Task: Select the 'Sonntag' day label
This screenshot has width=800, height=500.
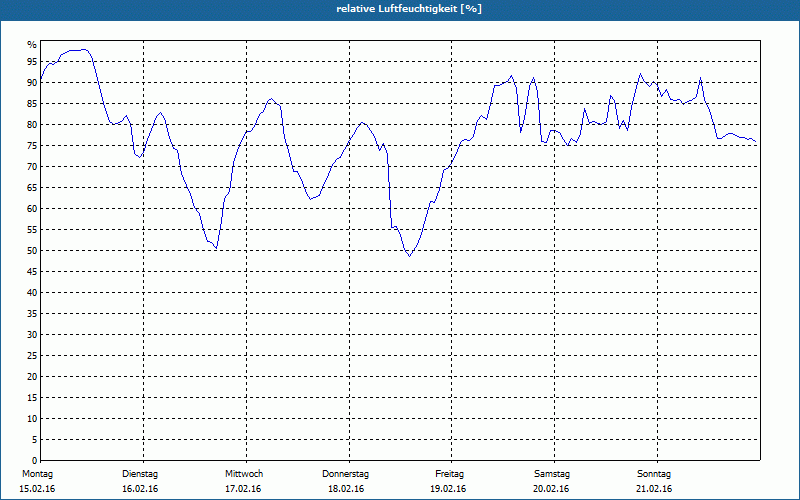Action: pyautogui.click(x=654, y=474)
